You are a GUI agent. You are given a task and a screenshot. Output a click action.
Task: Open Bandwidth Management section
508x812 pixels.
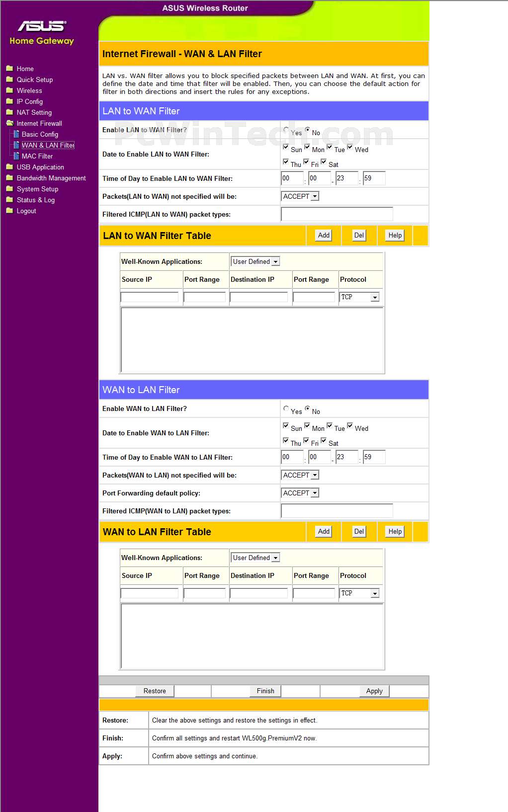point(51,178)
